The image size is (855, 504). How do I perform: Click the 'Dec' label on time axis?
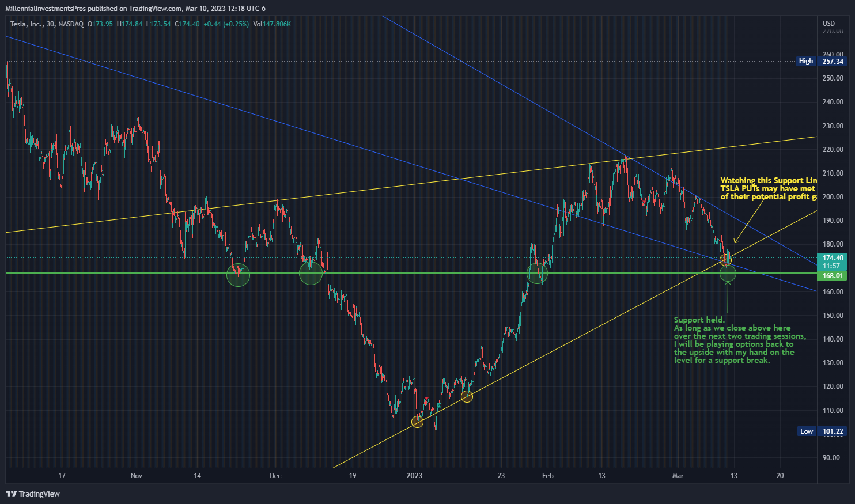(x=275, y=476)
